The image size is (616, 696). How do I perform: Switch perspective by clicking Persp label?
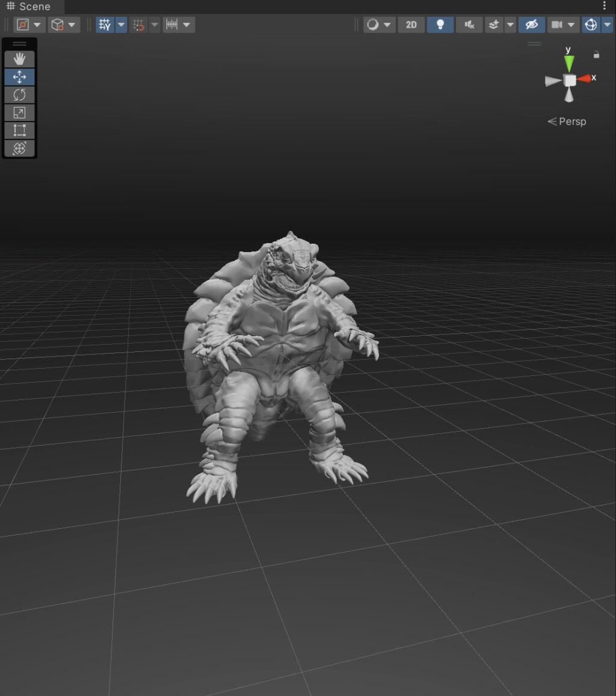pos(571,121)
